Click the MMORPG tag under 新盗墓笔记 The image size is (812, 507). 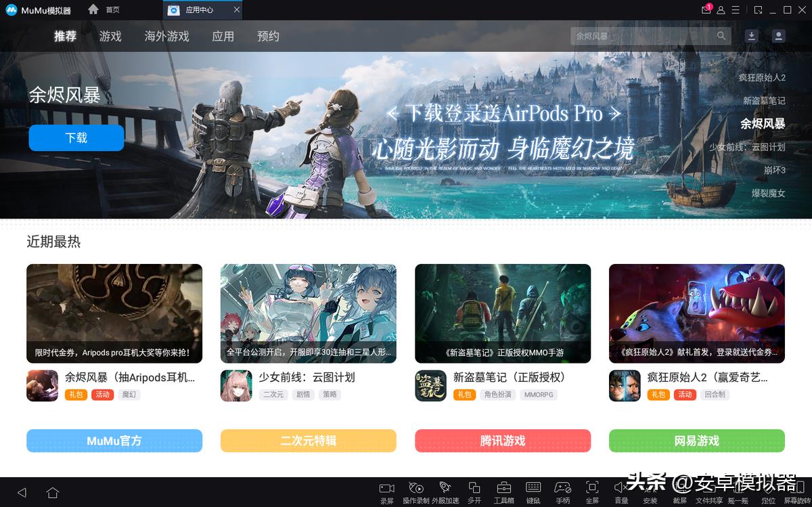click(x=539, y=395)
